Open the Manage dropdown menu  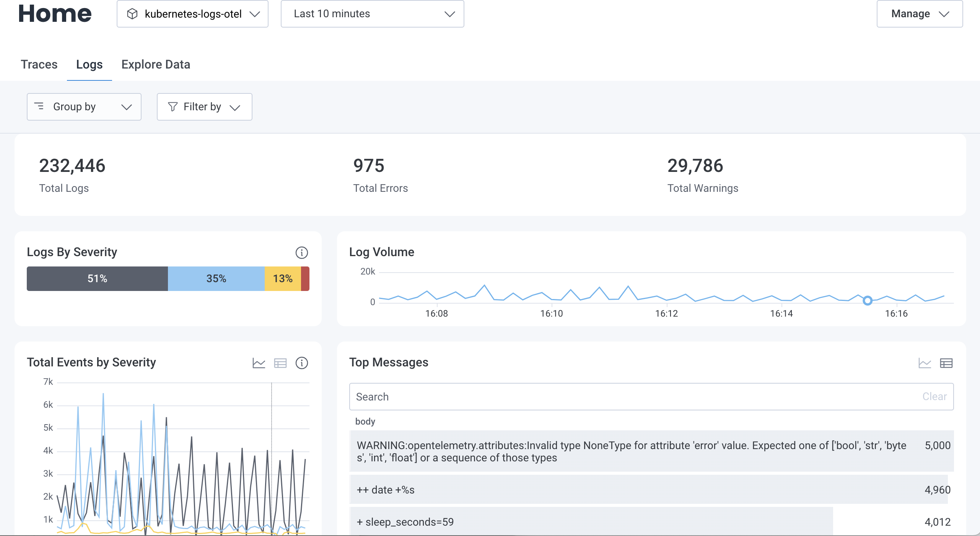point(919,14)
